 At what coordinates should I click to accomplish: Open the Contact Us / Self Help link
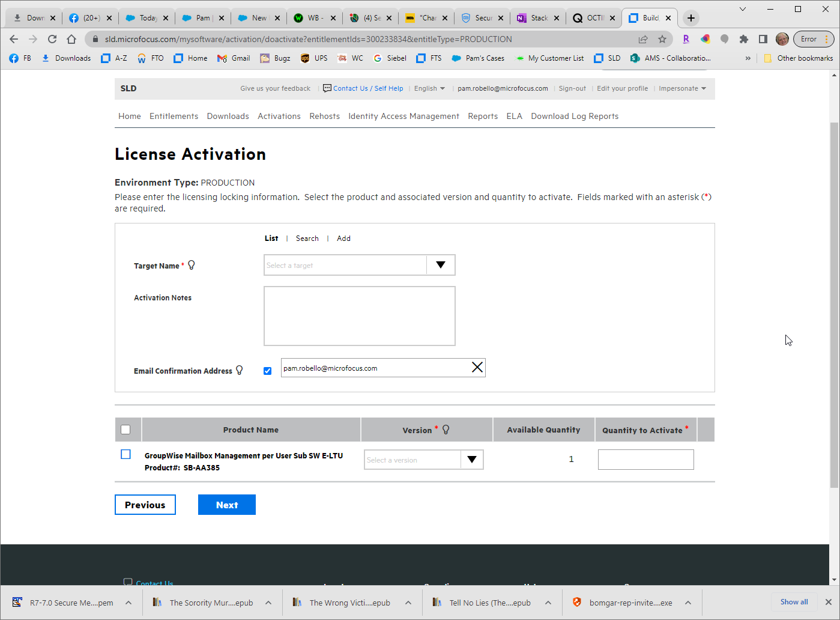367,88
